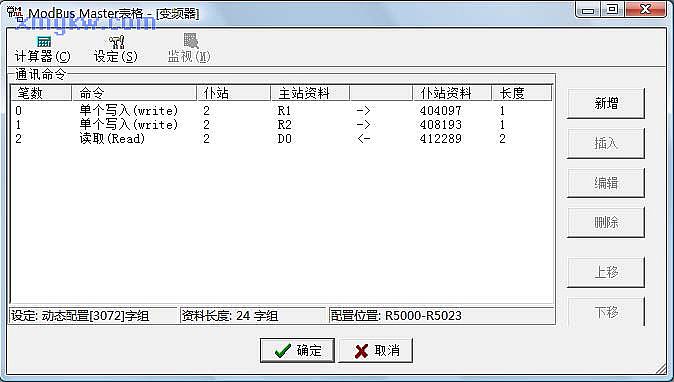The image size is (674, 382).
Task: Open the 计算器(C) calculator tool
Action: tap(43, 50)
